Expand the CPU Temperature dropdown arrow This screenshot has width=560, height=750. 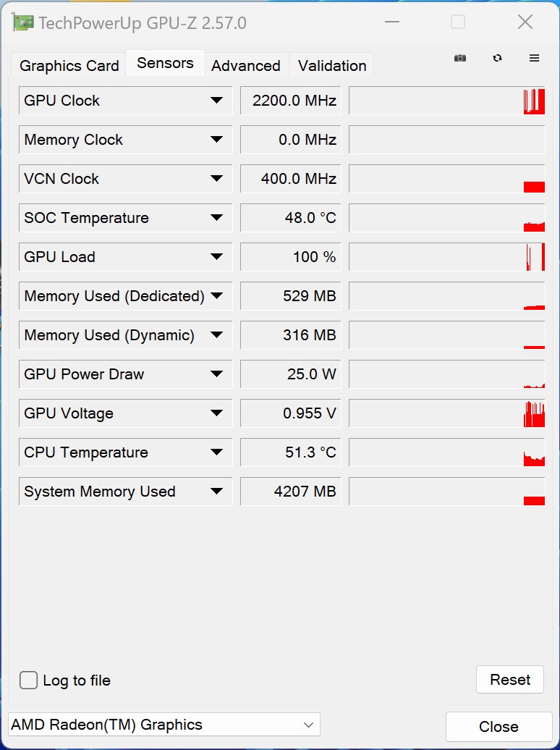coord(216,452)
